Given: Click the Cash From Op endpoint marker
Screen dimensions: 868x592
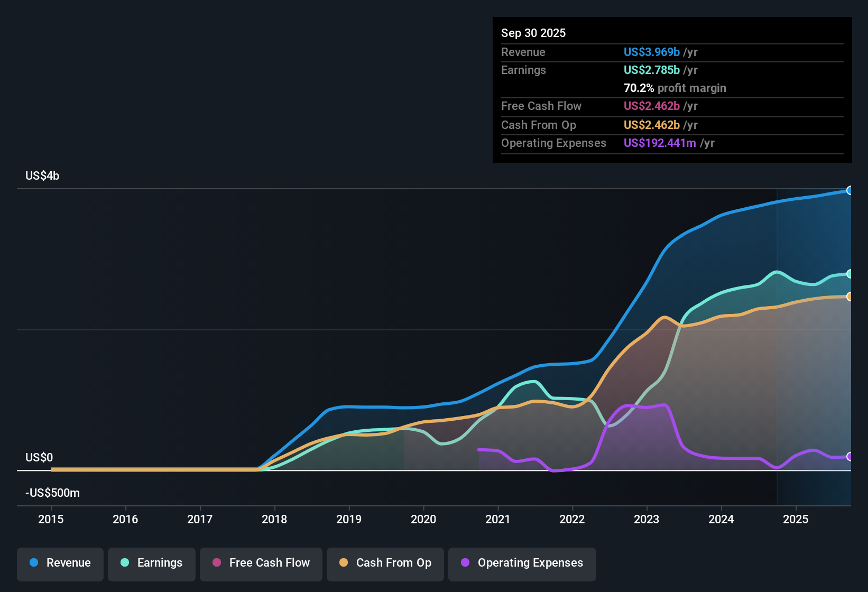Looking at the screenshot, I should pos(850,296).
